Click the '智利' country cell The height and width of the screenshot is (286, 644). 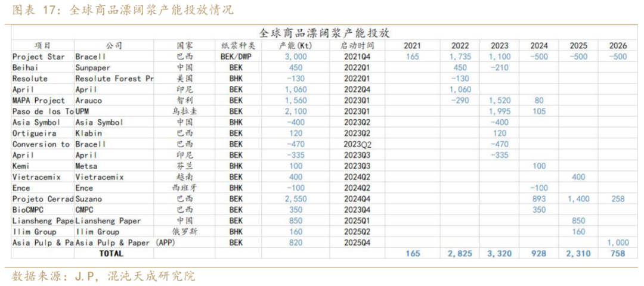click(184, 101)
